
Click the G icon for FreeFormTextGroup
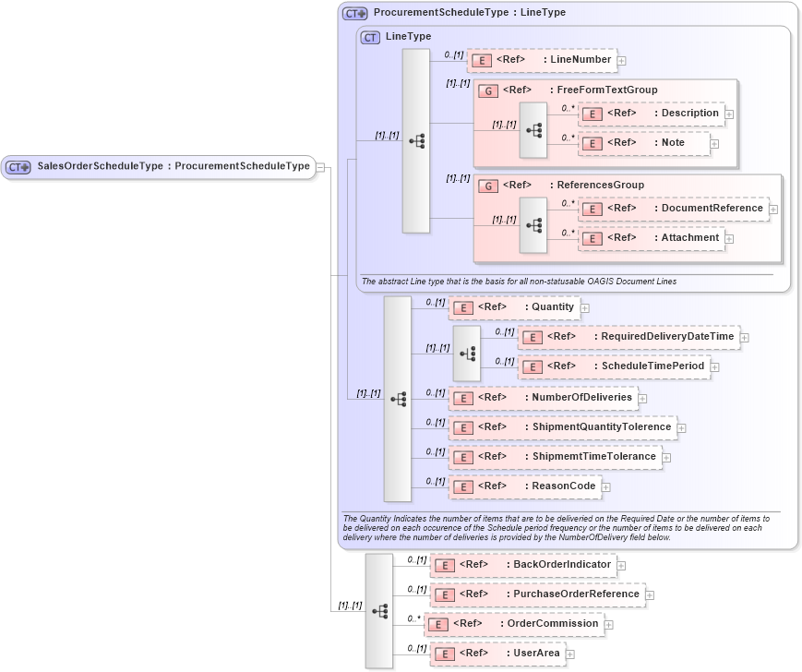[489, 90]
